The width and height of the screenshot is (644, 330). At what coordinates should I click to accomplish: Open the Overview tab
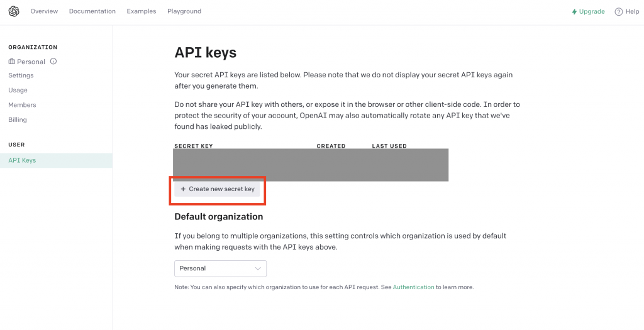[x=44, y=11]
